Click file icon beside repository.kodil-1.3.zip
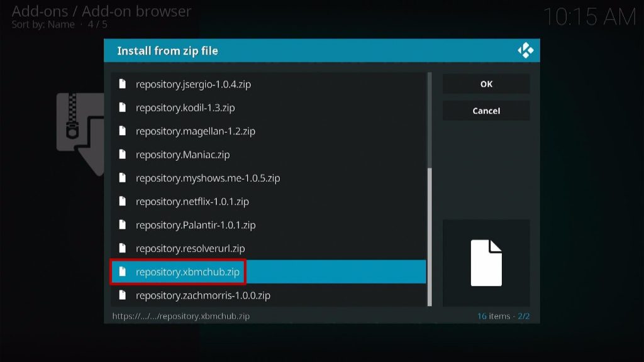The height and width of the screenshot is (362, 644). click(x=123, y=107)
